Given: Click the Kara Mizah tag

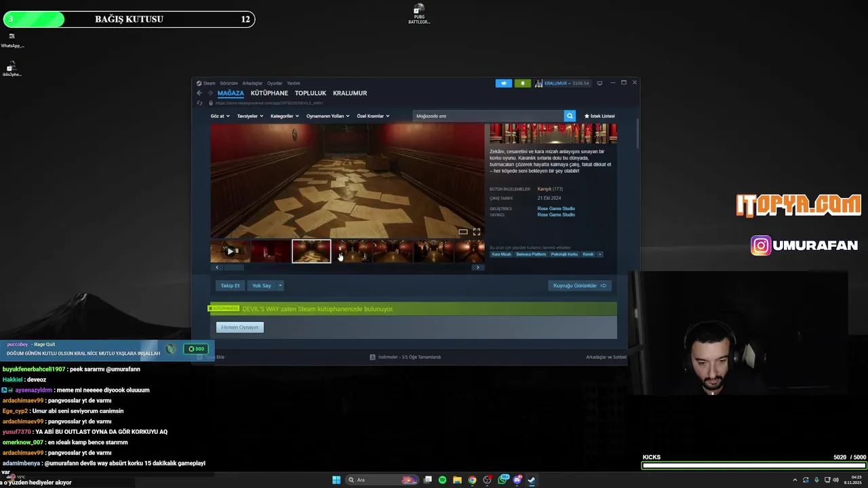Looking at the screenshot, I should point(501,254).
